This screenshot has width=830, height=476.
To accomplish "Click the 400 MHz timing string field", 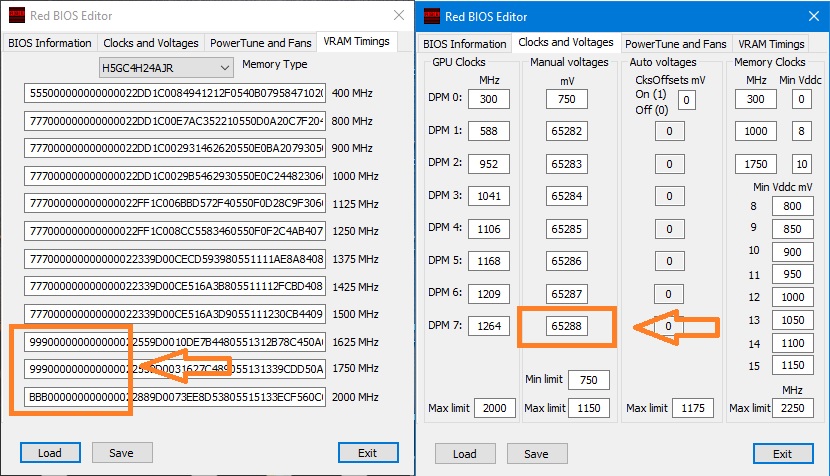I will [x=175, y=93].
